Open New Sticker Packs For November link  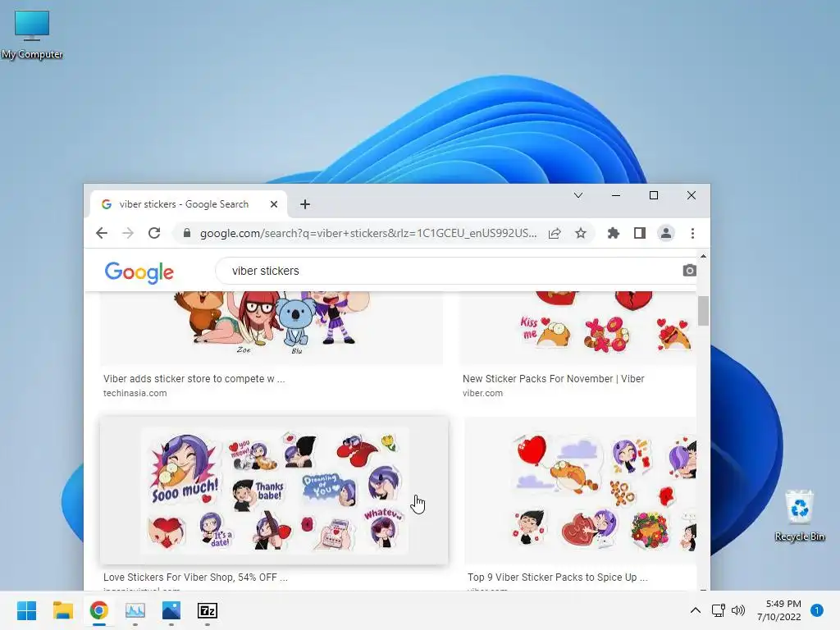tap(554, 379)
